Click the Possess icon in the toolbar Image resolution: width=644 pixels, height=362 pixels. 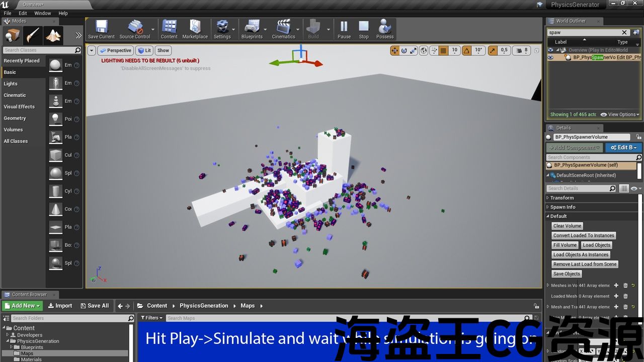click(x=385, y=30)
